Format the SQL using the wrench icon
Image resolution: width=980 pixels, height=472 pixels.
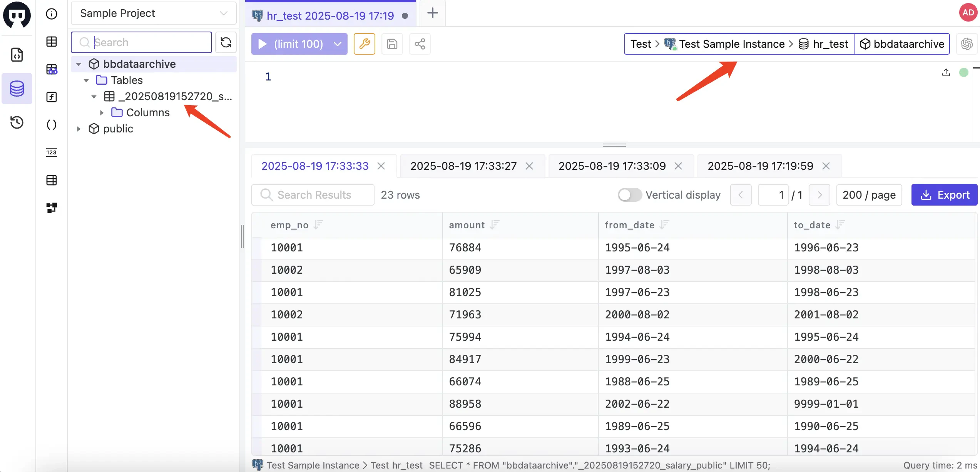click(364, 44)
